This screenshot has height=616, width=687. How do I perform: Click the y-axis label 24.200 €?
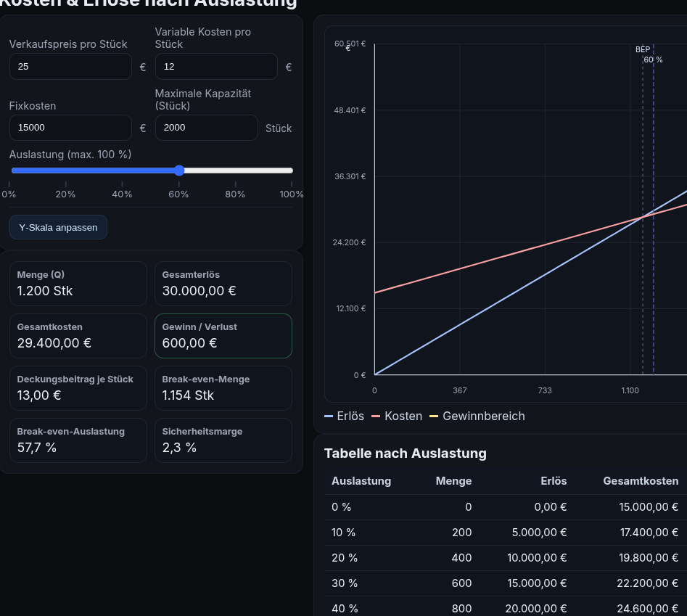coord(349,242)
